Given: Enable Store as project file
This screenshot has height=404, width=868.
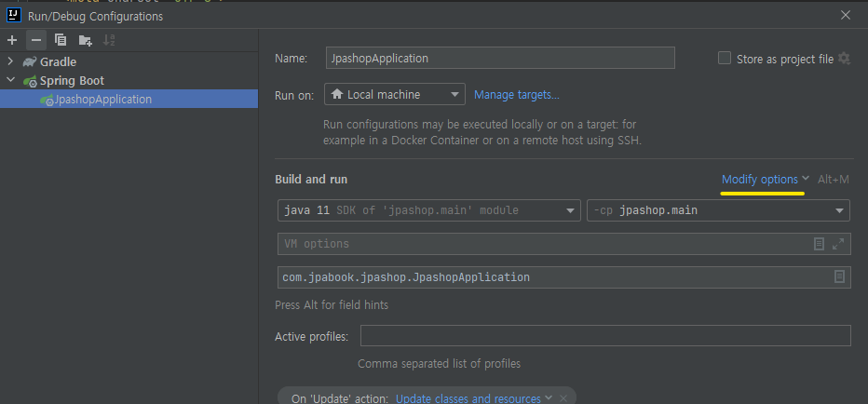Looking at the screenshot, I should (x=724, y=58).
